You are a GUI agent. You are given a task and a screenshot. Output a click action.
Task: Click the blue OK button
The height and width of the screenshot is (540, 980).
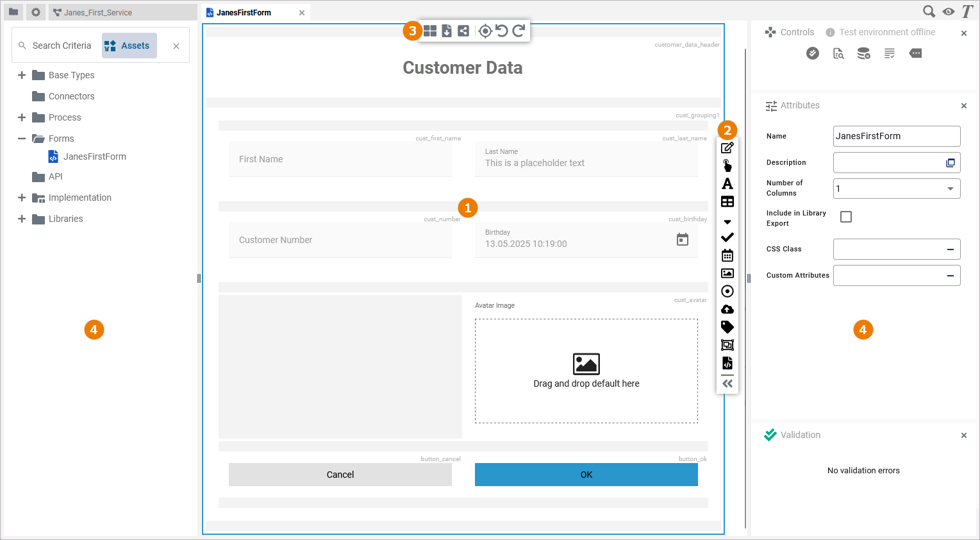pyautogui.click(x=586, y=475)
